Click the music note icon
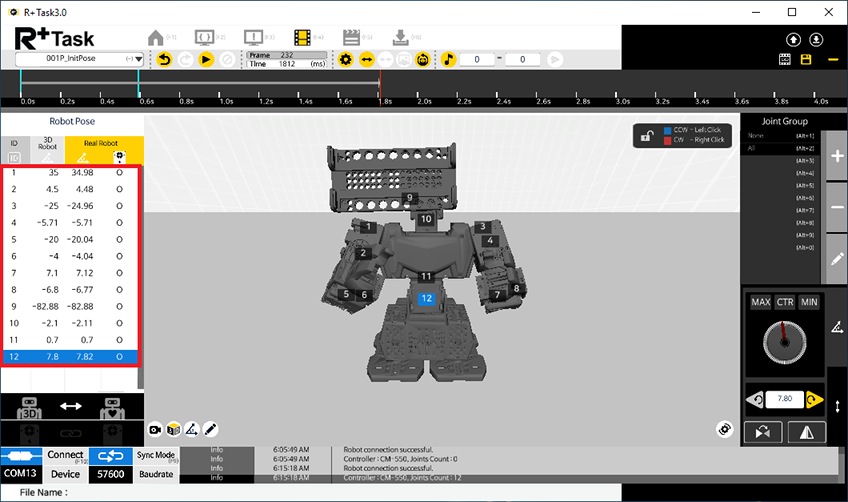The width and height of the screenshot is (848, 502). [x=449, y=59]
